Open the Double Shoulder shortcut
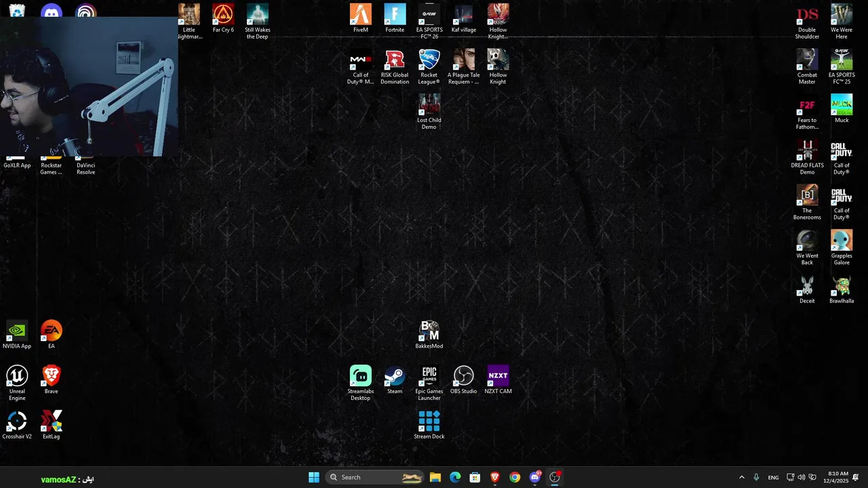Viewport: 868px width, 488px height. [x=807, y=22]
